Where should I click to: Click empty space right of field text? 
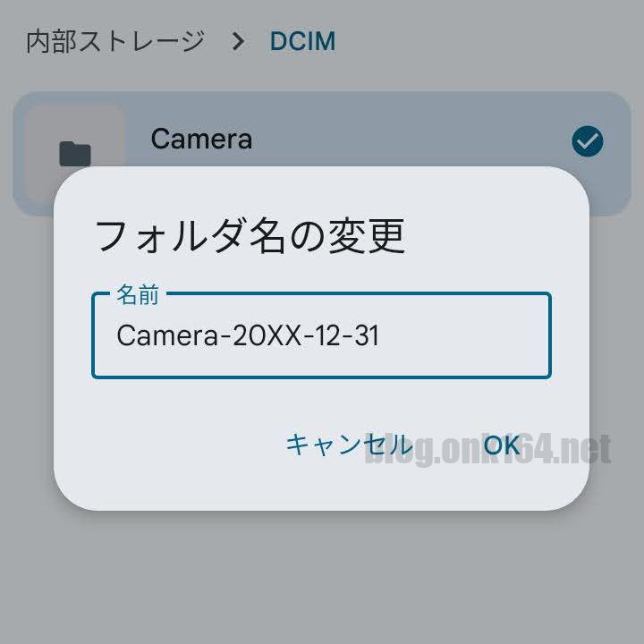click(464, 335)
